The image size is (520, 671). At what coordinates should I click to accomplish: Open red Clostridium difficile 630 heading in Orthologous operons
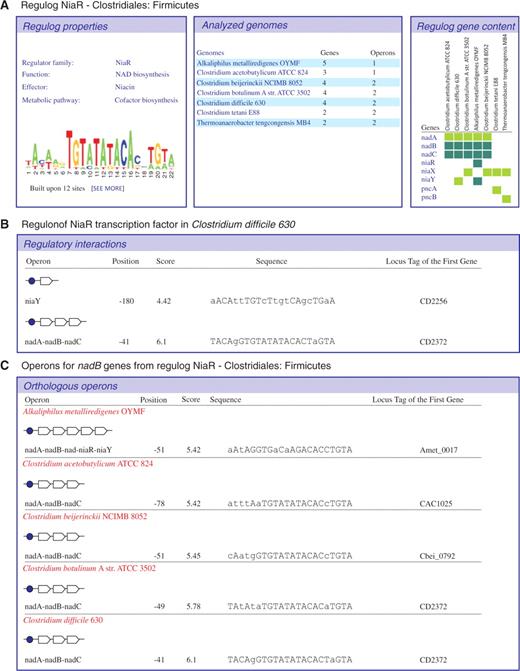click(63, 620)
